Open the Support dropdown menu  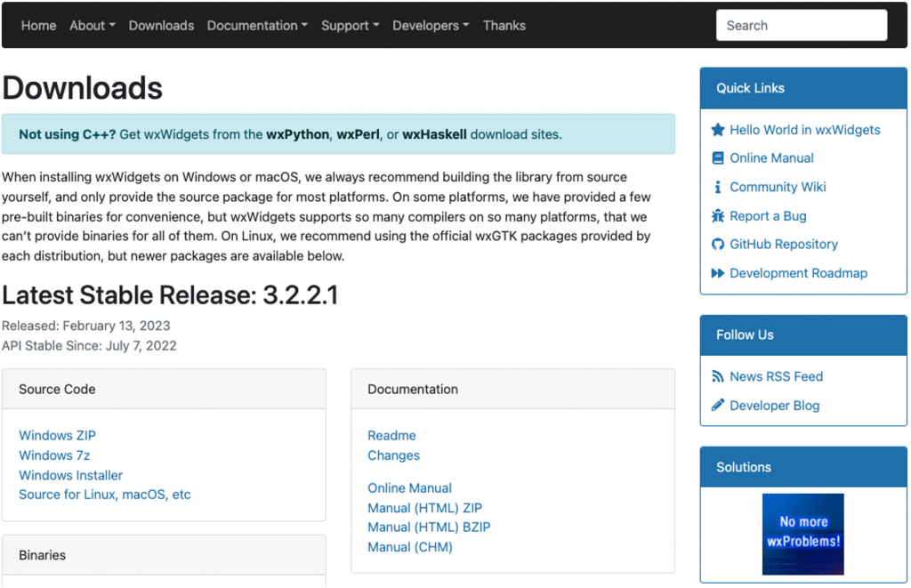point(350,26)
